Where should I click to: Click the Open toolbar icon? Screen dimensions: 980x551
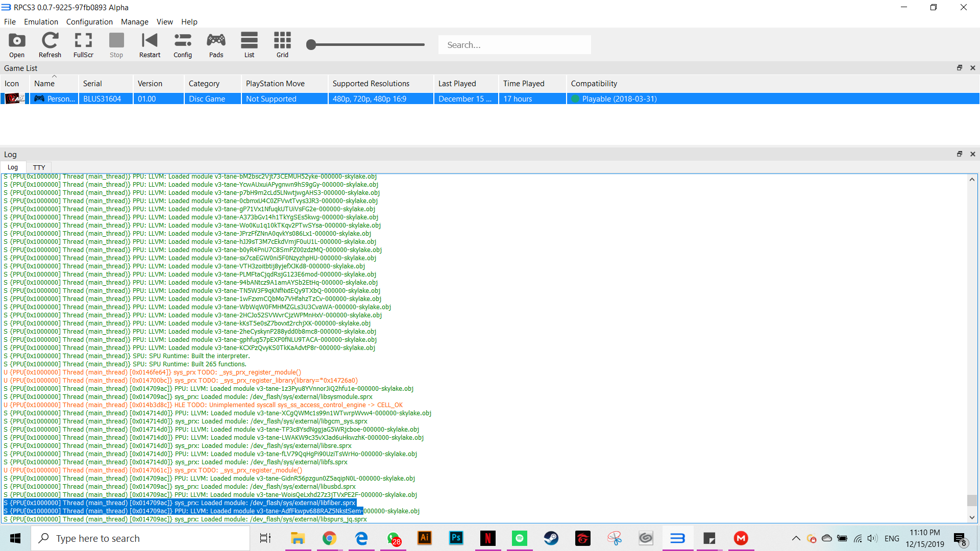tap(16, 45)
